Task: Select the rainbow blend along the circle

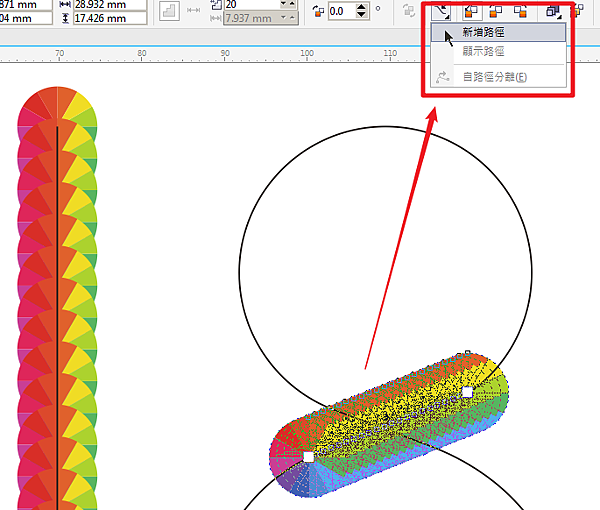Action: point(389,425)
